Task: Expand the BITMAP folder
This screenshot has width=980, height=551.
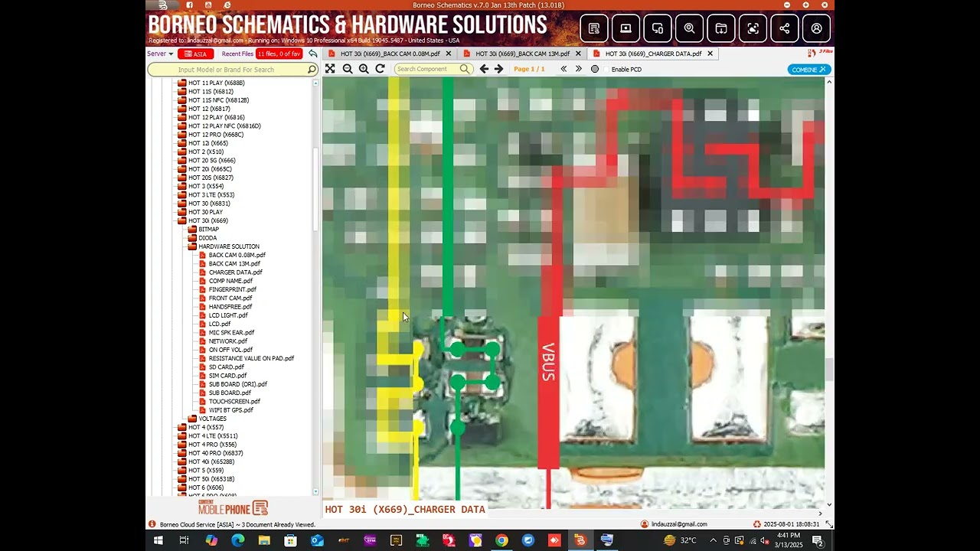Action: point(192,229)
